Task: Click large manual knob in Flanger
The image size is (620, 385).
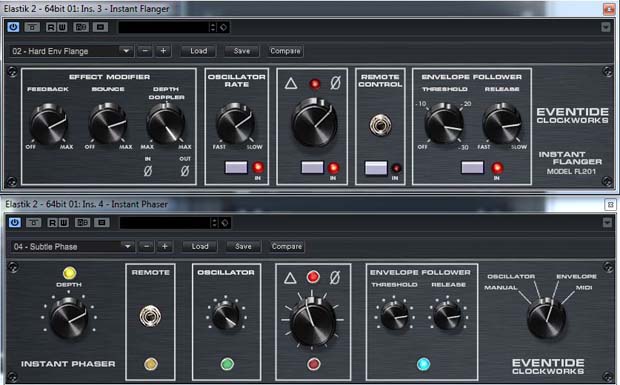Action: tap(314, 123)
